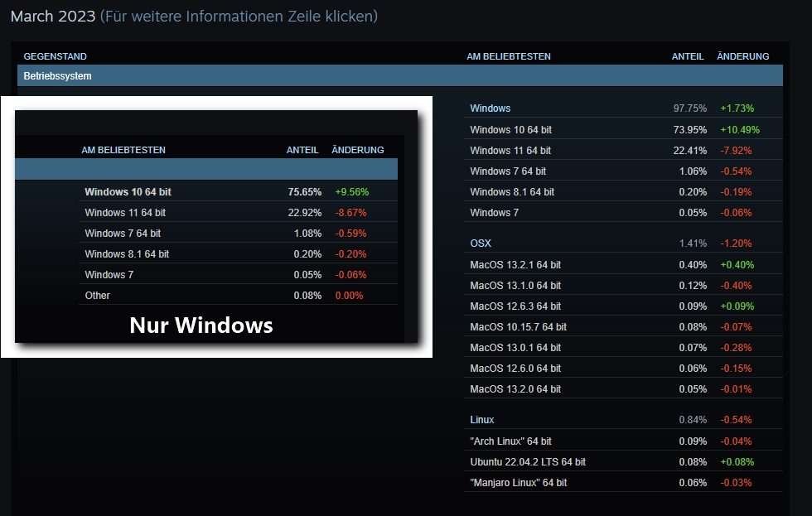Select the MacOS 13.1.0 64 bit row
The height and width of the screenshot is (516, 812).
click(x=623, y=285)
